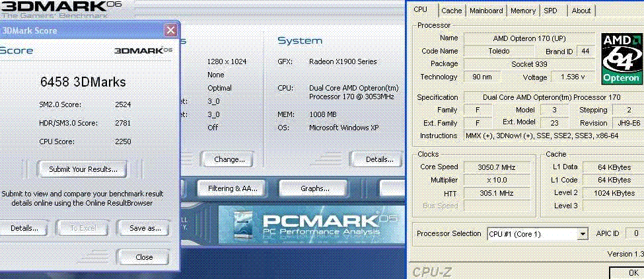The image size is (644, 279).
Task: Click the Multiplier value x 10.0
Action: tap(496, 180)
